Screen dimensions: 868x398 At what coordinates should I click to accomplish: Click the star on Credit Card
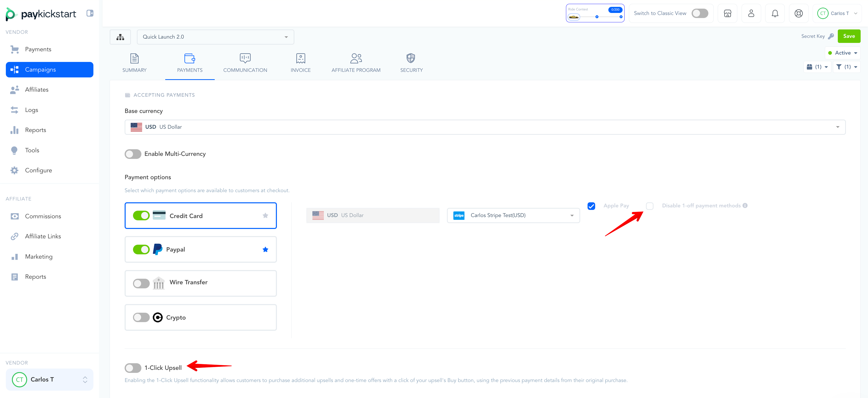pyautogui.click(x=265, y=216)
